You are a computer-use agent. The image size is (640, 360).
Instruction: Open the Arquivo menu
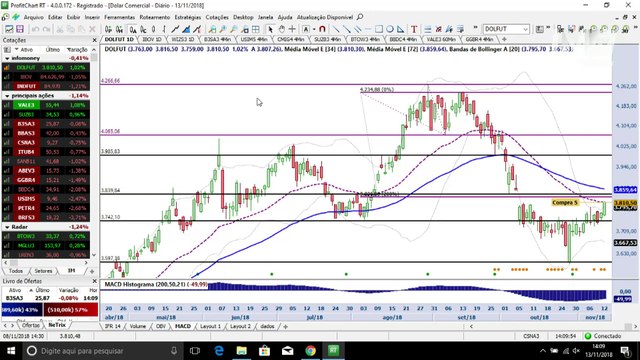tap(33, 17)
